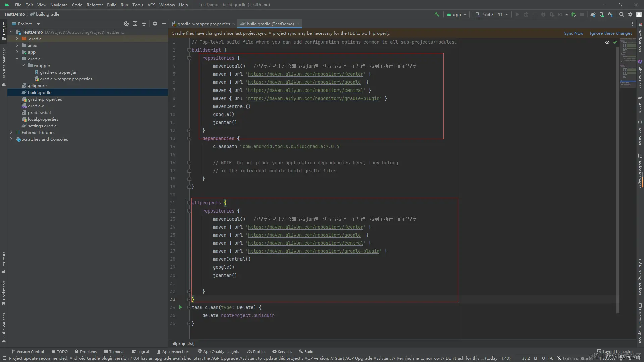Screen dimensions: 644x362
Task: Click Apply Code Changes icon
Action: [535, 14]
